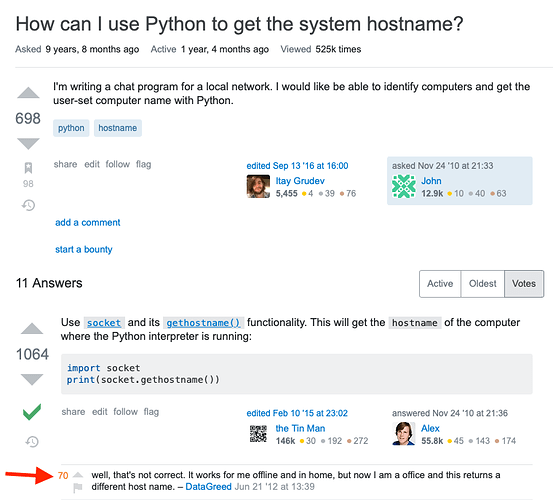Click add a comment link
The width and height of the screenshot is (553, 500).
pos(87,222)
